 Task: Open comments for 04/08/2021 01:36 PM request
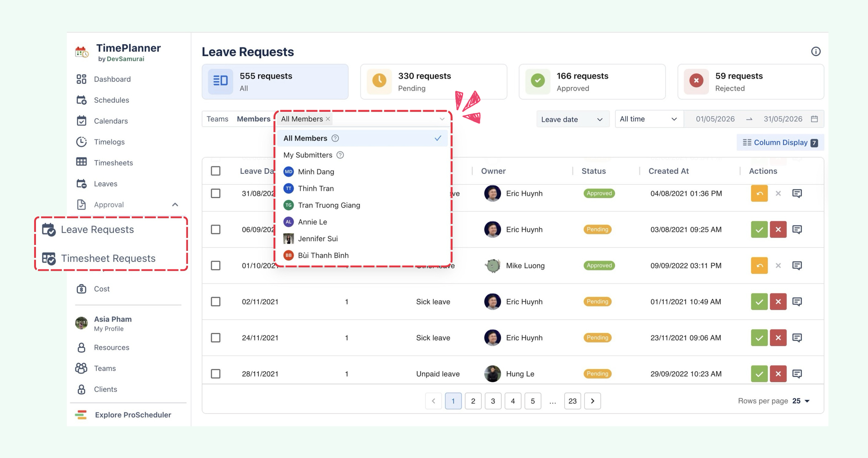(797, 194)
